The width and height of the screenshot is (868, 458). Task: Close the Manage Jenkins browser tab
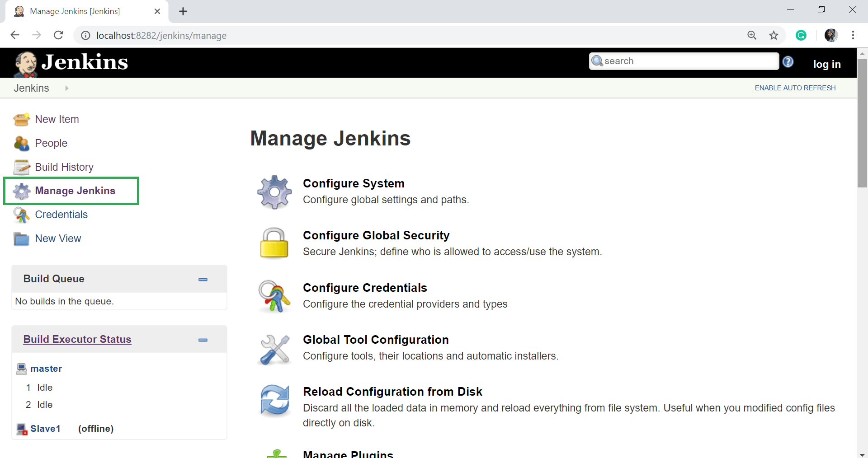(157, 11)
